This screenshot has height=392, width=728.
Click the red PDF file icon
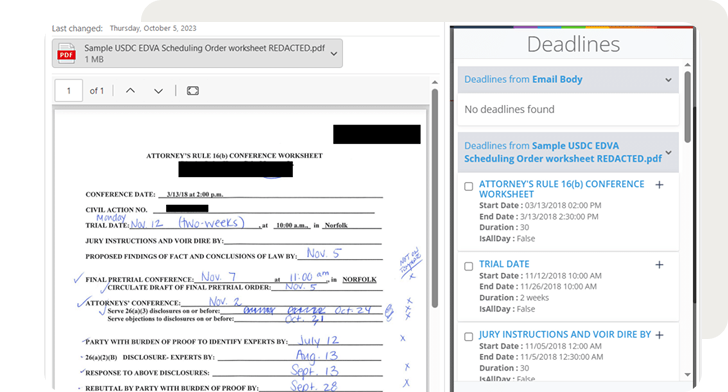66,53
